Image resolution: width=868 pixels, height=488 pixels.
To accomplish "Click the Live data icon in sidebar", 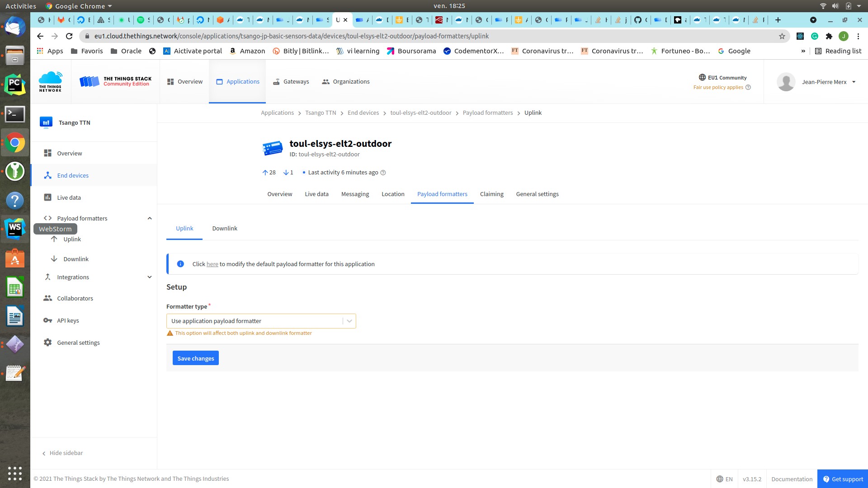I will [47, 197].
